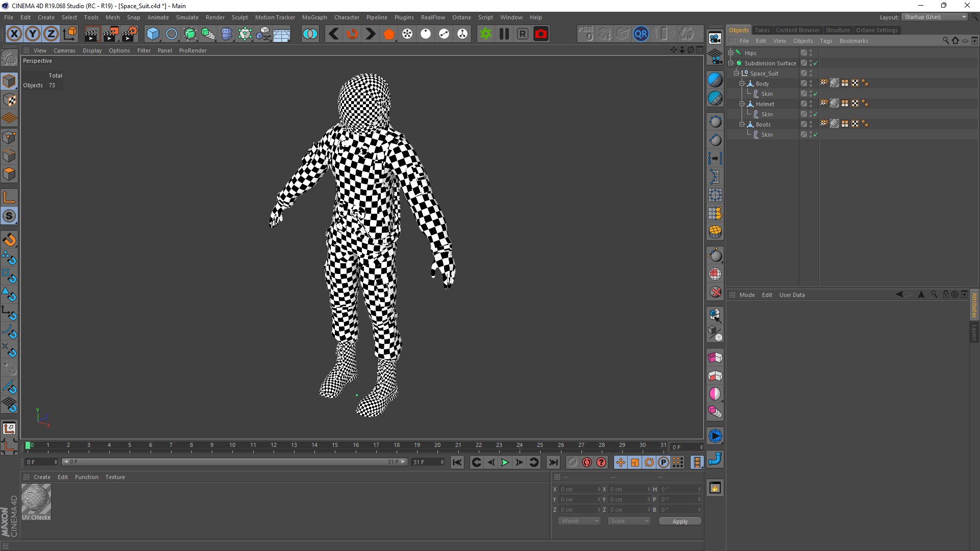Select the UV Checker material thumbnail

[x=36, y=499]
